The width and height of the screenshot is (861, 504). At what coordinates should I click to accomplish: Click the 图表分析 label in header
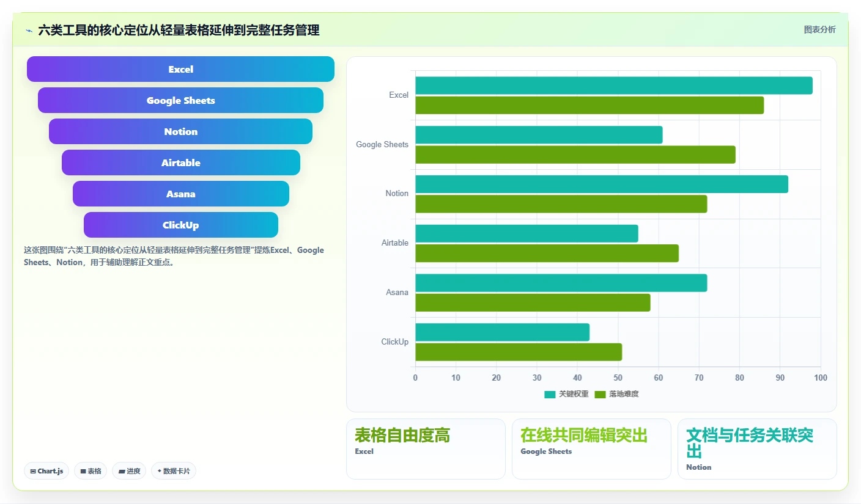(819, 29)
